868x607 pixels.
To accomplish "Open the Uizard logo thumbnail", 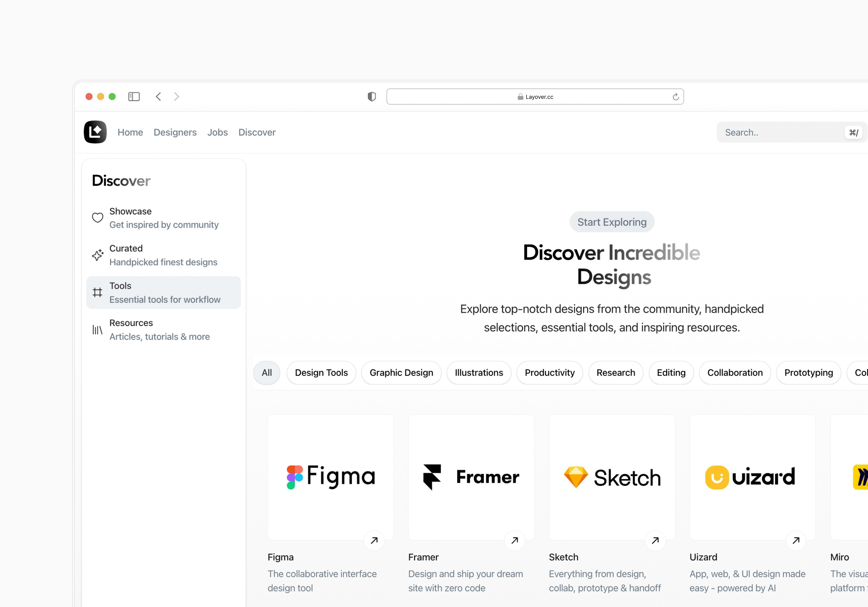I will click(x=752, y=477).
